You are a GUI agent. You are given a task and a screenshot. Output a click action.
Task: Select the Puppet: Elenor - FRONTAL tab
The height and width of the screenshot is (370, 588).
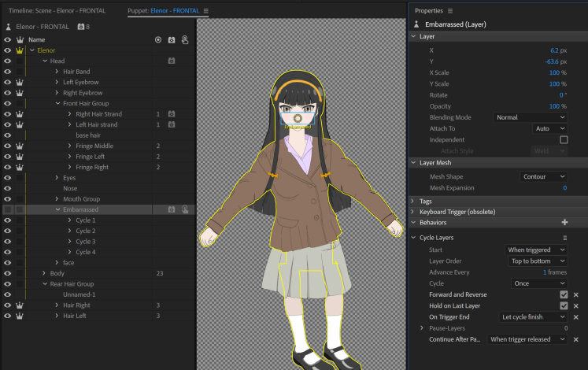coord(163,11)
